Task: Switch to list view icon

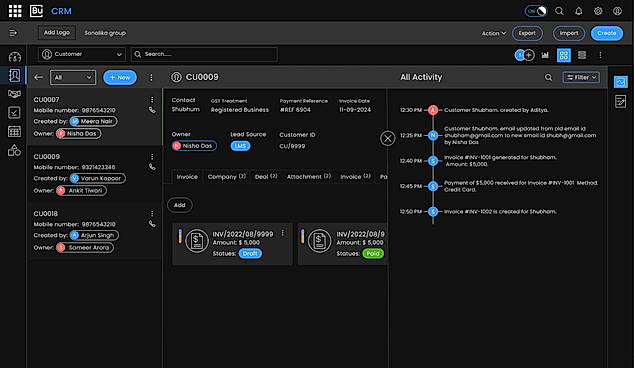Action: pyautogui.click(x=582, y=55)
